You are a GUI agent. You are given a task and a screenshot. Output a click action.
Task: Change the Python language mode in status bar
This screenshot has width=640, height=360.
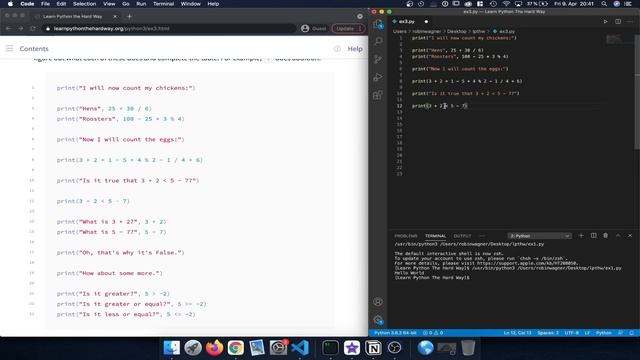coord(603,333)
